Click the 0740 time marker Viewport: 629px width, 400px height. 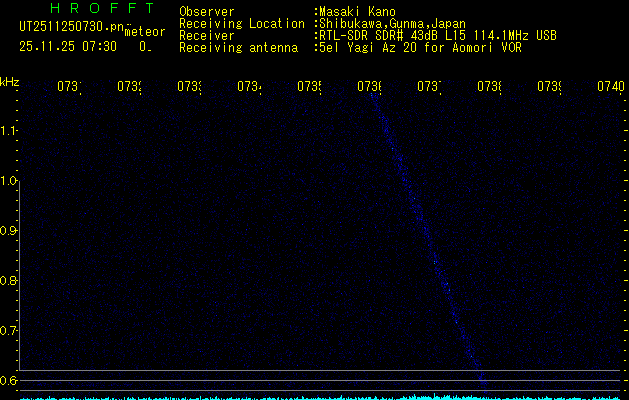(x=610, y=87)
